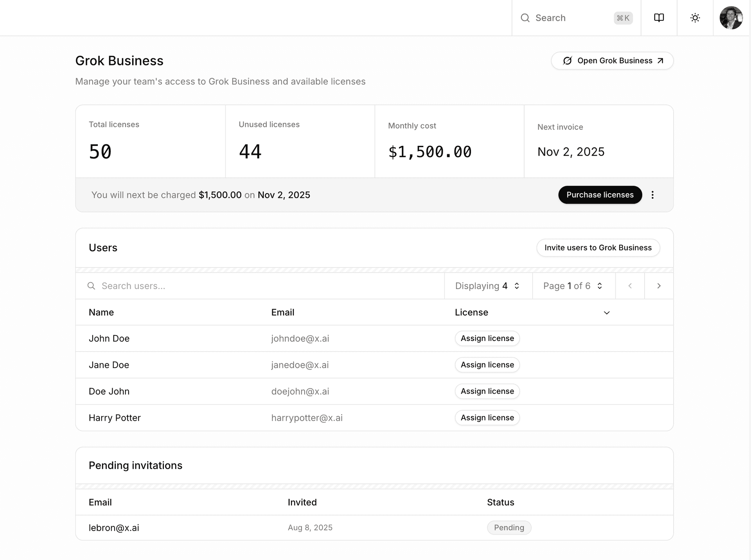Screen dimensions: 751x560
Task: Open more options three-dot menu
Action: [652, 195]
